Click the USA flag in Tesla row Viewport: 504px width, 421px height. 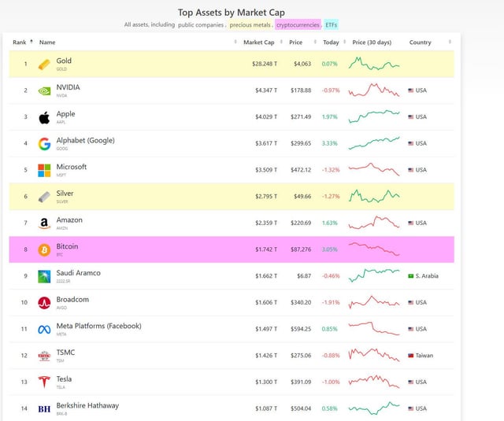(411, 382)
